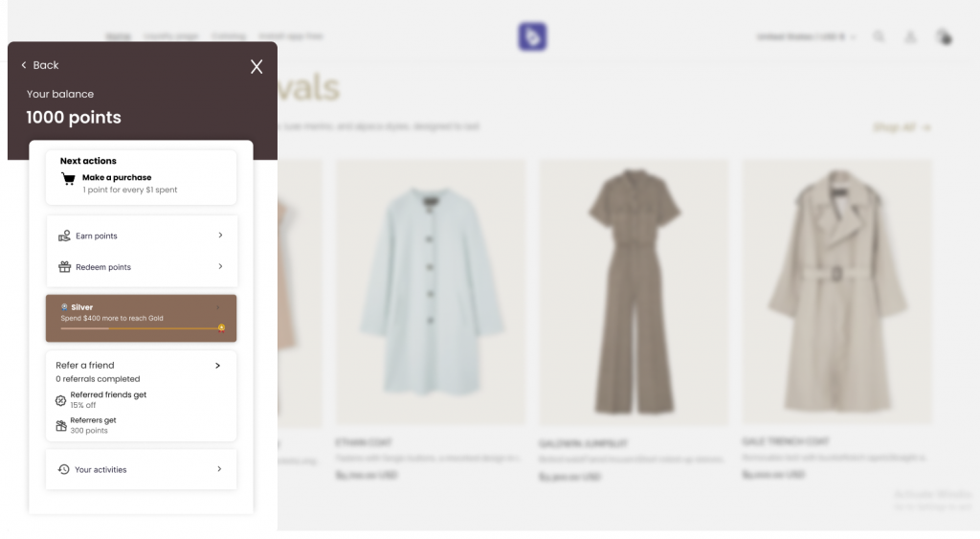Click the Back arrow in loyalty panel
980x539 pixels.
coord(25,65)
